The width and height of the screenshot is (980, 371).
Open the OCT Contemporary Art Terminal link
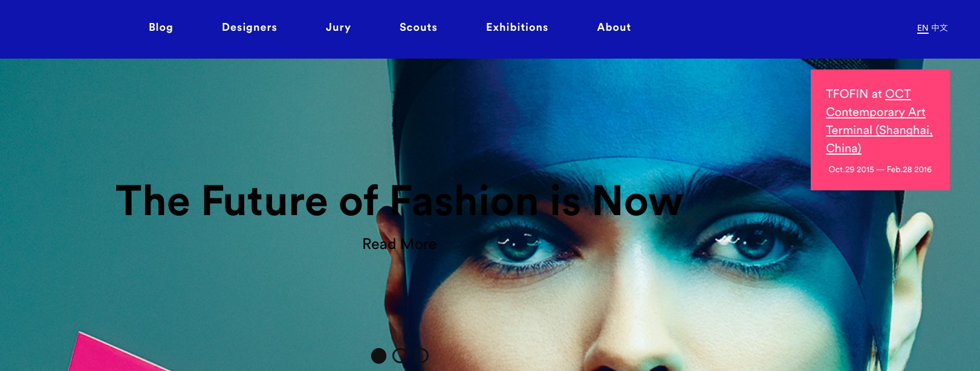pyautogui.click(x=879, y=121)
